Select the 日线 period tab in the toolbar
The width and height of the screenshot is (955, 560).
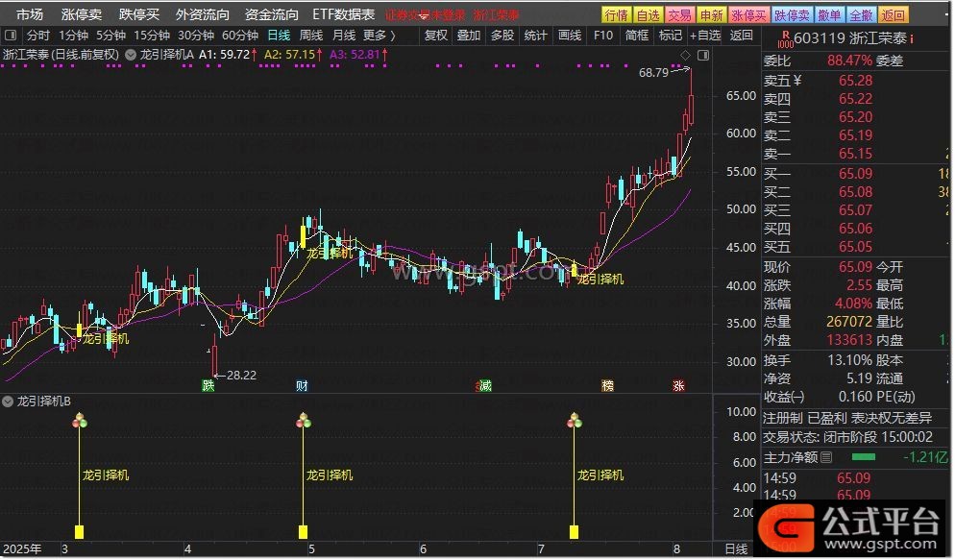[279, 36]
